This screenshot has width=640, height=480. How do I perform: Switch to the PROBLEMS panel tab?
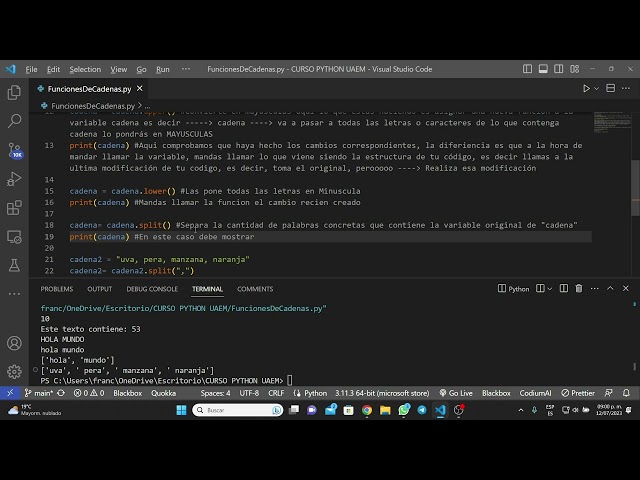[57, 289]
